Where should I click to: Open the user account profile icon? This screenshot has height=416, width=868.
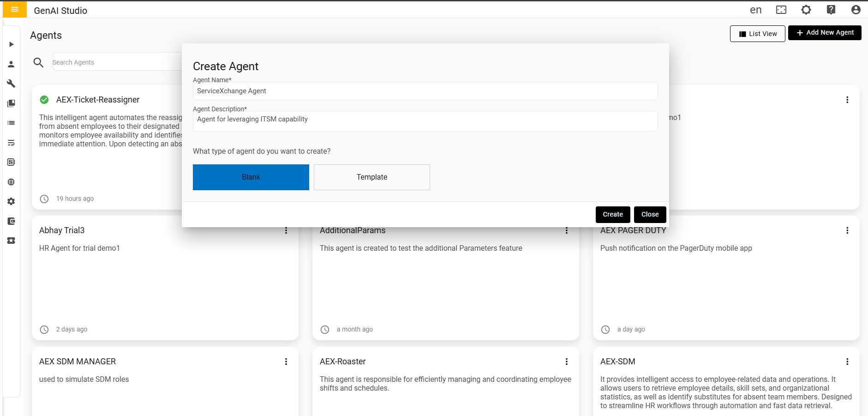(856, 10)
